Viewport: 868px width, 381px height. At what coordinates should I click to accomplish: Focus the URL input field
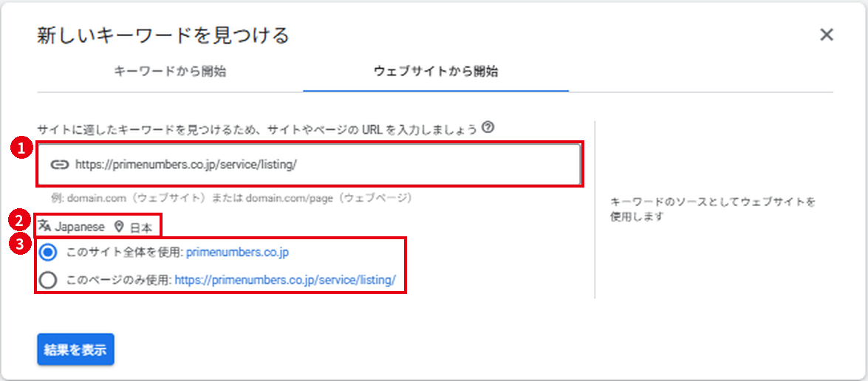pyautogui.click(x=310, y=164)
